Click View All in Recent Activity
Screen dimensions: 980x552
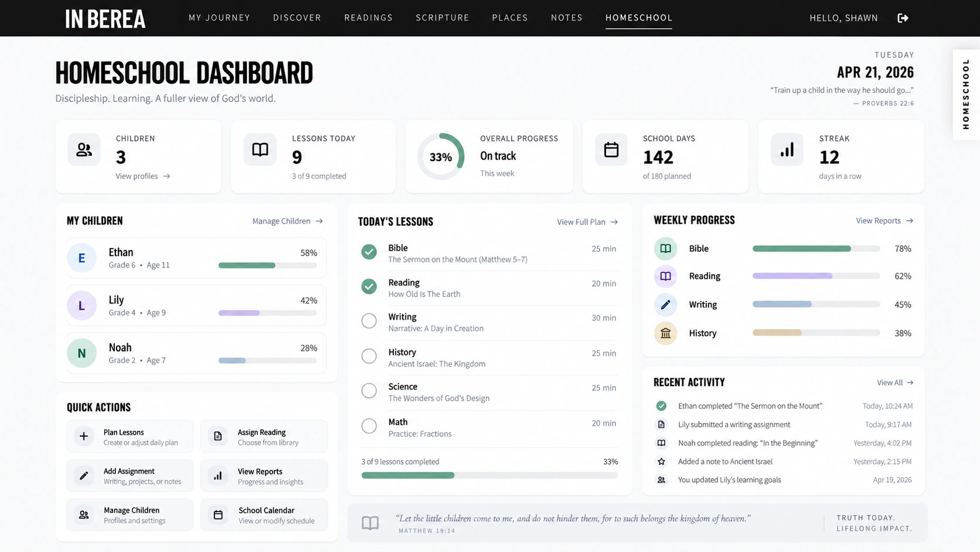pos(895,382)
